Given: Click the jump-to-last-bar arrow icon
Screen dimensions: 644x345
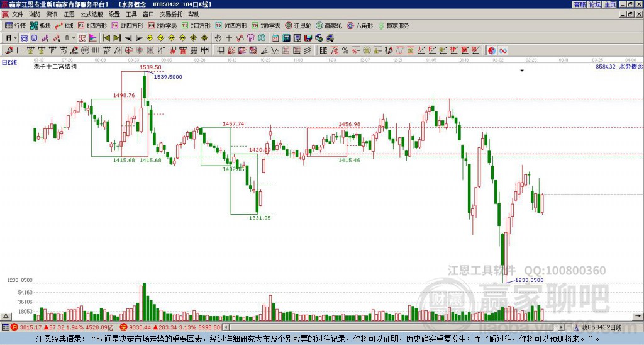Looking at the screenshot, I should point(117,38).
